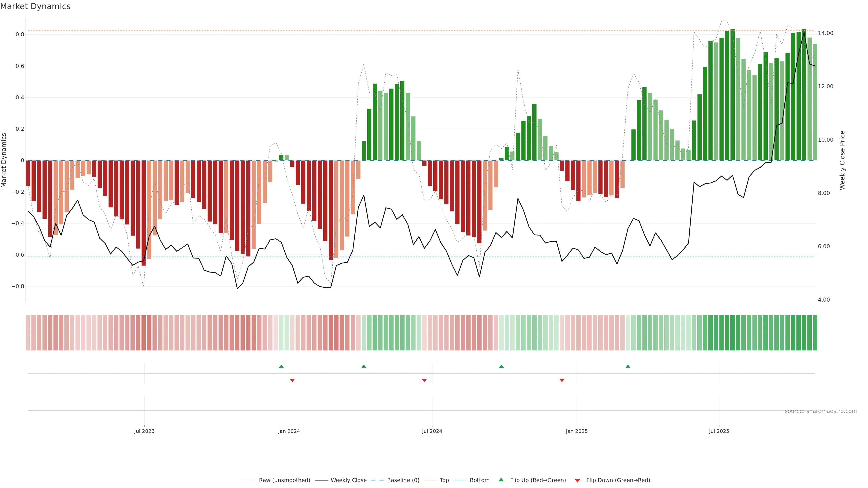This screenshot has width=868, height=488.
Task: Click red flip-down marker just before Jul 2024
Action: tap(424, 380)
